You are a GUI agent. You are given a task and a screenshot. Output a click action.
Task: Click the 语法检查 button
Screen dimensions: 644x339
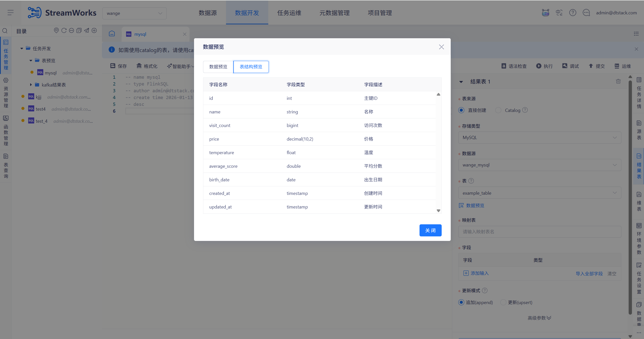514,66
